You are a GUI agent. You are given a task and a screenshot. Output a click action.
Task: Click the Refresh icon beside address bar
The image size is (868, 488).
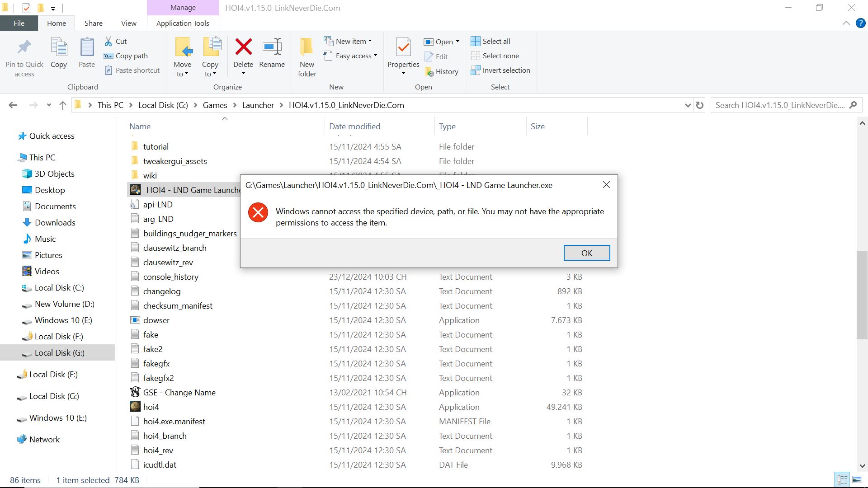click(x=700, y=105)
